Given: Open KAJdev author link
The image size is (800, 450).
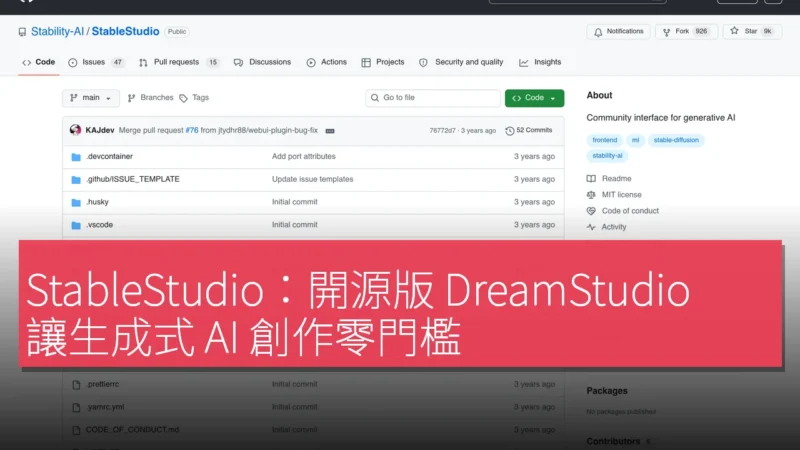Looking at the screenshot, I should pyautogui.click(x=100, y=131).
